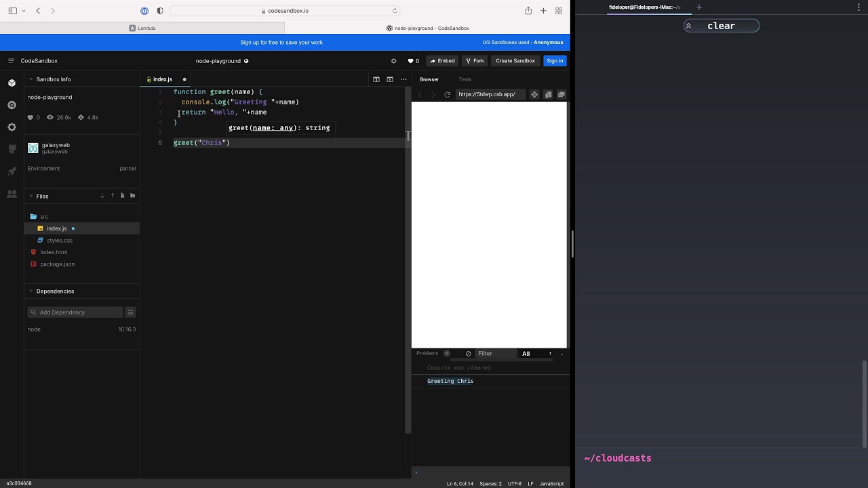This screenshot has height=488, width=868.
Task: Open the Safari sidebar dropdown arrow
Action: click(24, 11)
